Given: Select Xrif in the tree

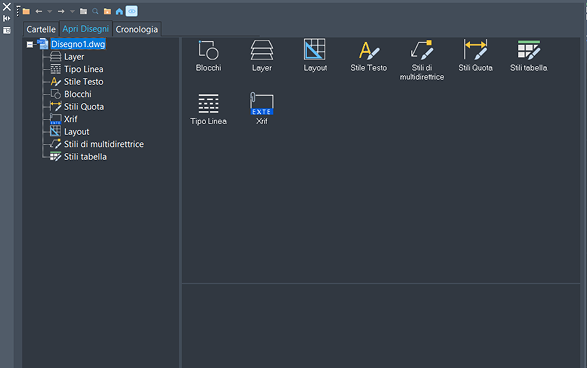Looking at the screenshot, I should coord(70,119).
